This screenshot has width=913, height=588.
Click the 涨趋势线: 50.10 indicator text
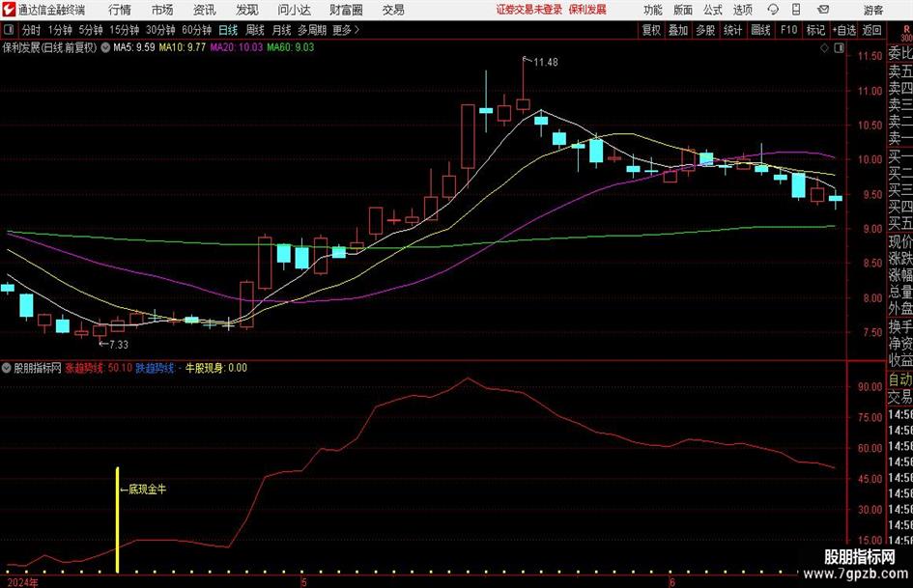tap(99, 368)
